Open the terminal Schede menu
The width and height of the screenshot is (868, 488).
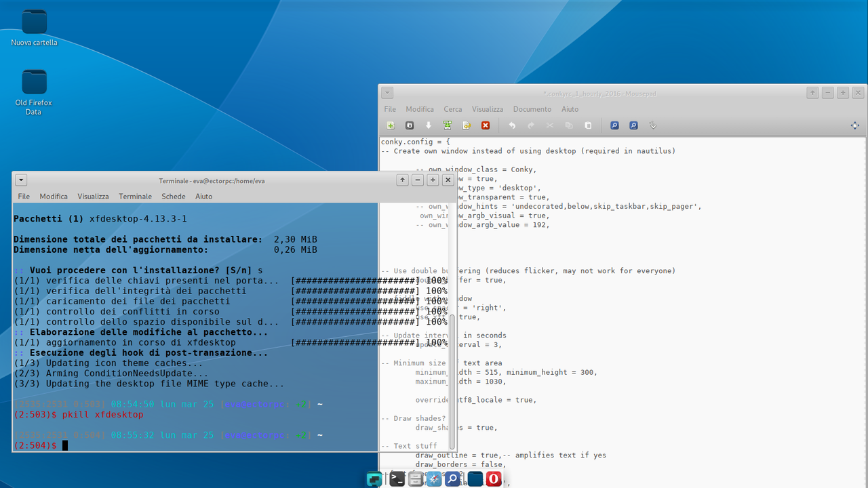pos(174,197)
